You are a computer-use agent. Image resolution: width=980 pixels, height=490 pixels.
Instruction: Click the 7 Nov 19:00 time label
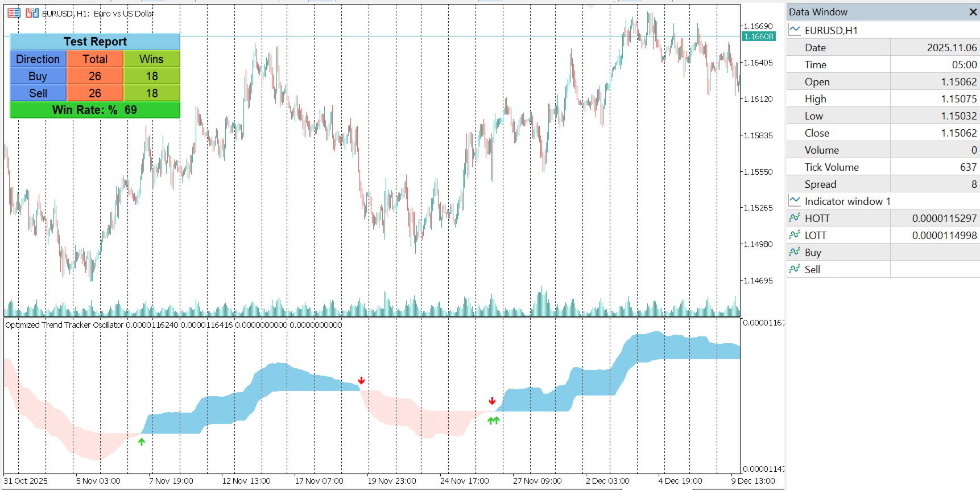click(x=171, y=481)
